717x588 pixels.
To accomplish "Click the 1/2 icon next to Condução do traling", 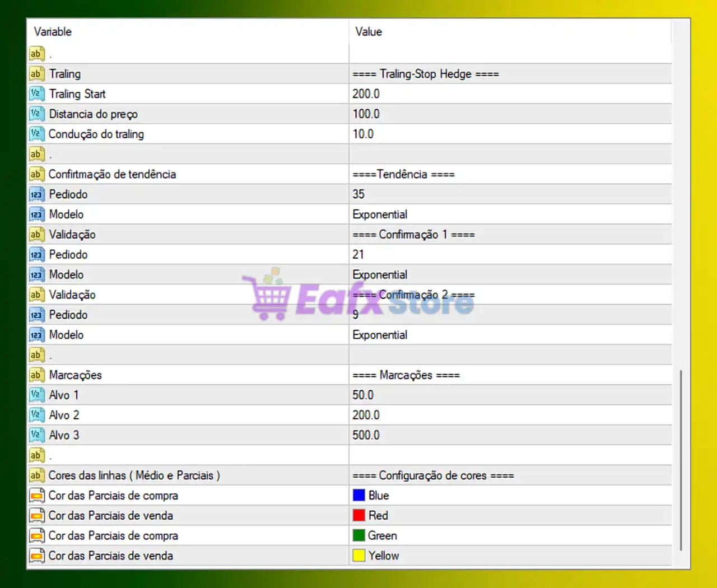I will (36, 134).
